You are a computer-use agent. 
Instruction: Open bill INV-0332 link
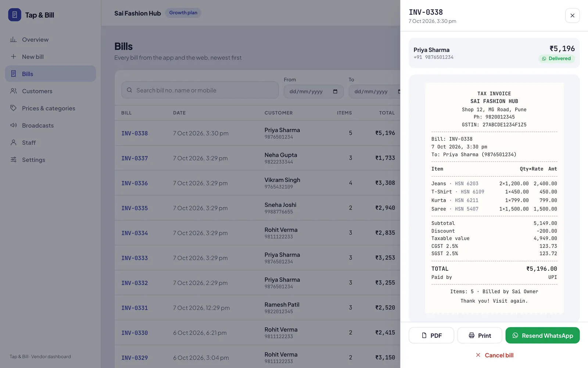(135, 283)
